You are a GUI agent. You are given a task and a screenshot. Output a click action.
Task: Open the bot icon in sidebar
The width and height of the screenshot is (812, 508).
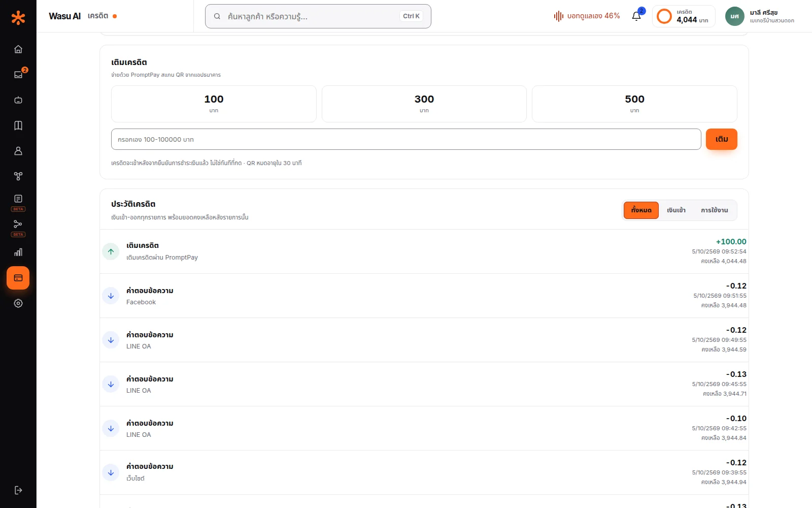click(x=18, y=100)
